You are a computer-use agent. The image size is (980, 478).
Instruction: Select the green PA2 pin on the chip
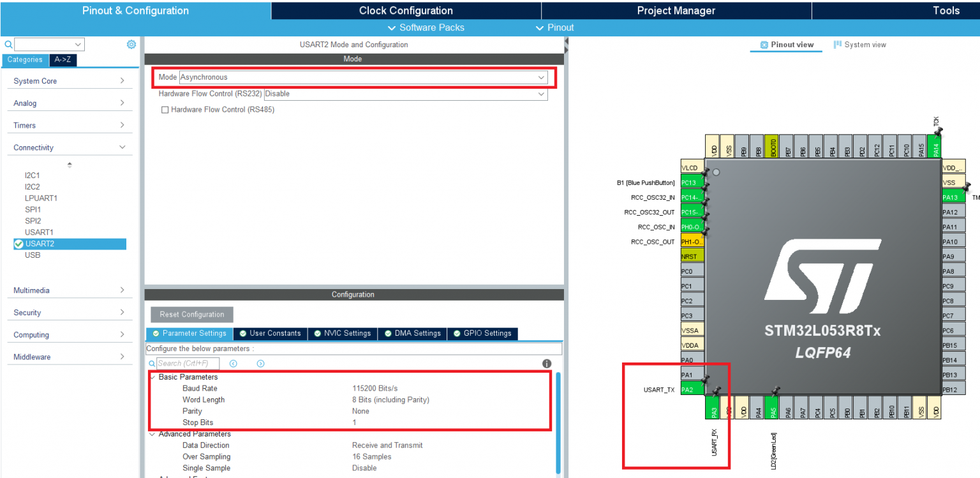(x=692, y=389)
